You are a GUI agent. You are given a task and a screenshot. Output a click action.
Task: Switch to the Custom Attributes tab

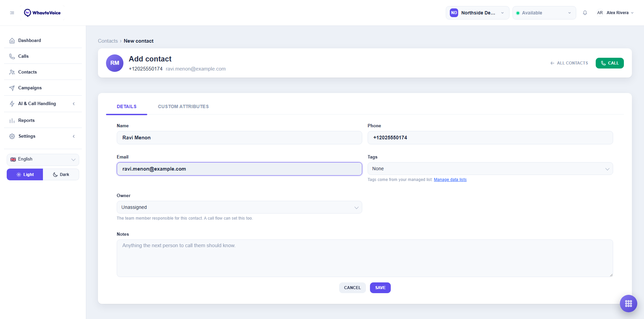pos(183,107)
